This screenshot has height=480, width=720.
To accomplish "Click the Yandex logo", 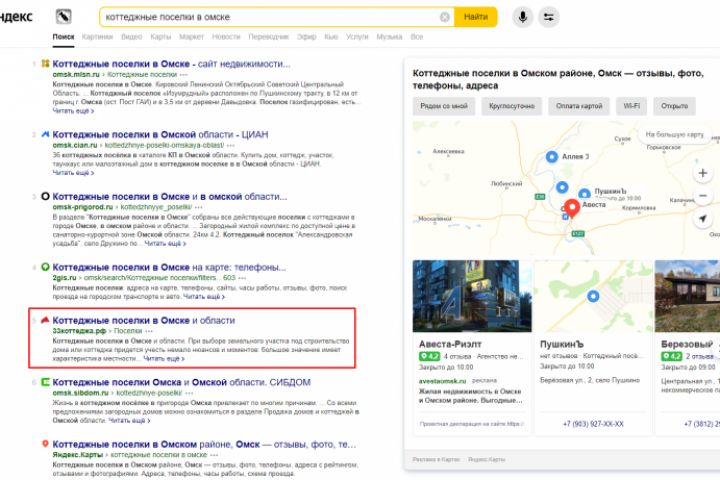I will click(16, 17).
